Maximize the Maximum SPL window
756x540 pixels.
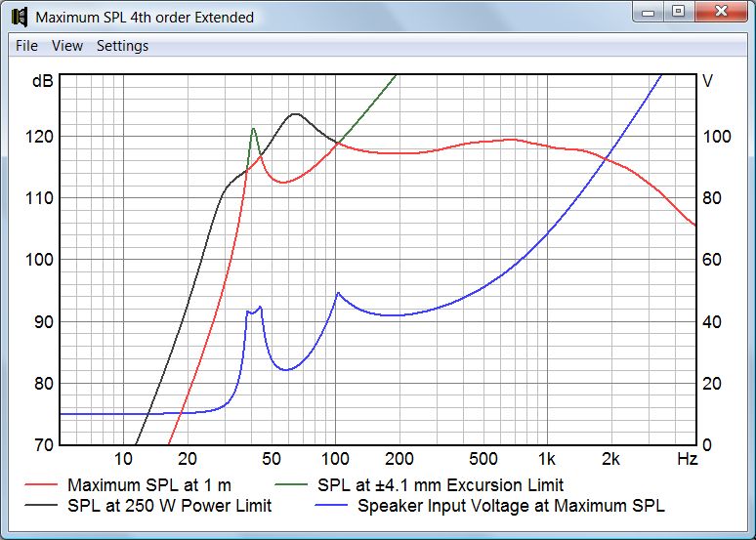(679, 12)
